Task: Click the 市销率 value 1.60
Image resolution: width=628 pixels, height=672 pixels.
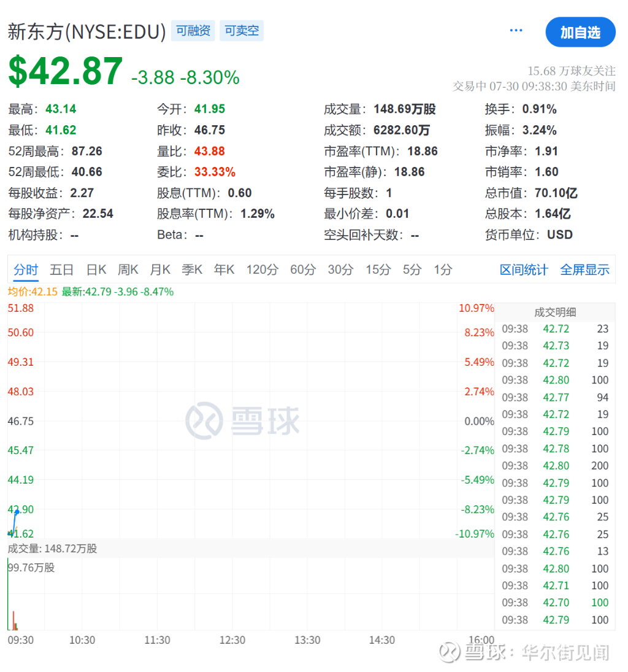Action: click(x=546, y=172)
